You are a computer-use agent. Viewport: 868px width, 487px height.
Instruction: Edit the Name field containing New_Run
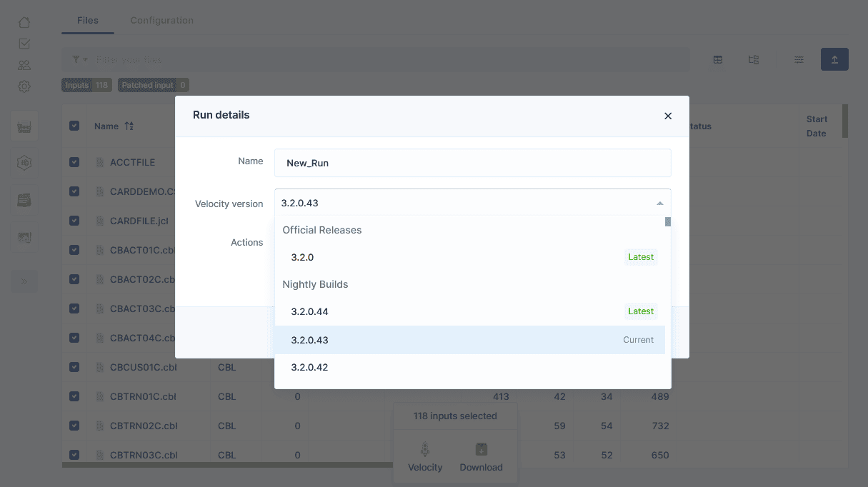(x=473, y=163)
